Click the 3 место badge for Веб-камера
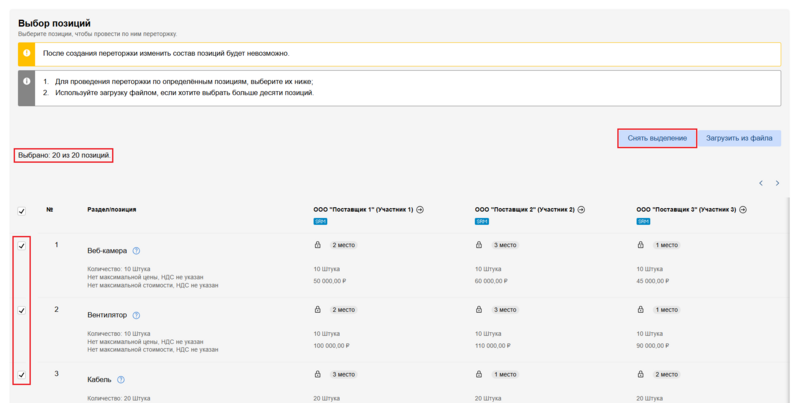 point(505,245)
